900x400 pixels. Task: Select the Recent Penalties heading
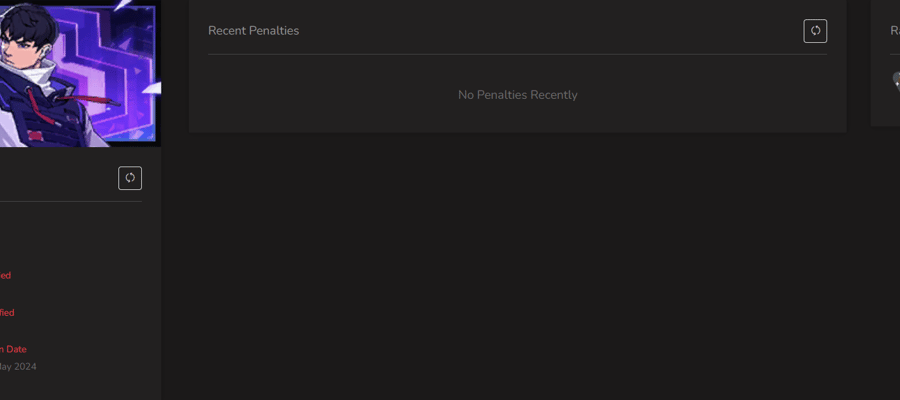[x=254, y=31]
